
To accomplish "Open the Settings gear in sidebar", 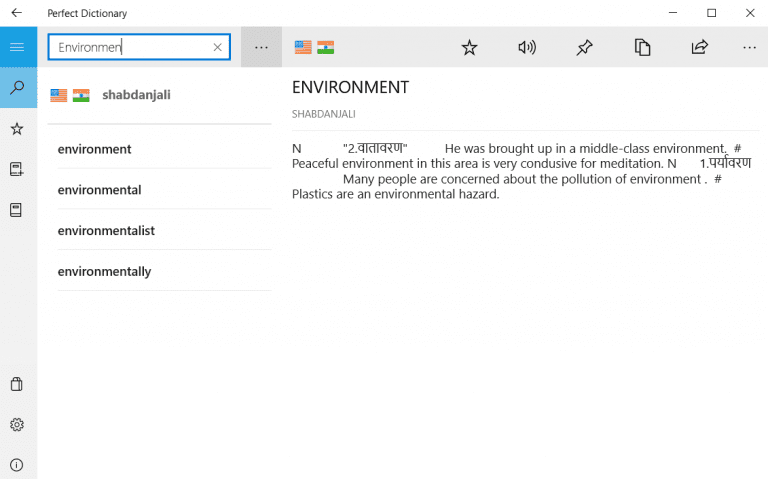I will click(x=17, y=425).
